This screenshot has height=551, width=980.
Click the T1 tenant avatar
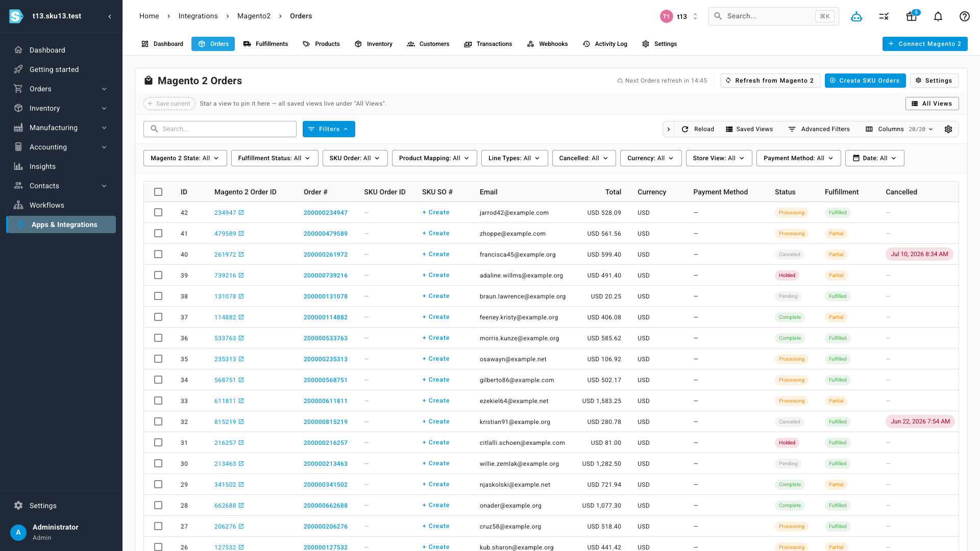(x=666, y=16)
